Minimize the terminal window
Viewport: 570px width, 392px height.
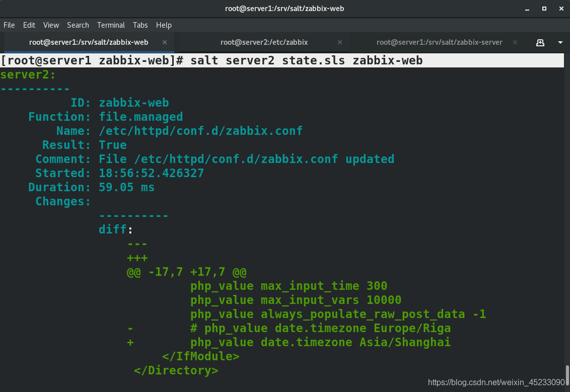[527, 9]
